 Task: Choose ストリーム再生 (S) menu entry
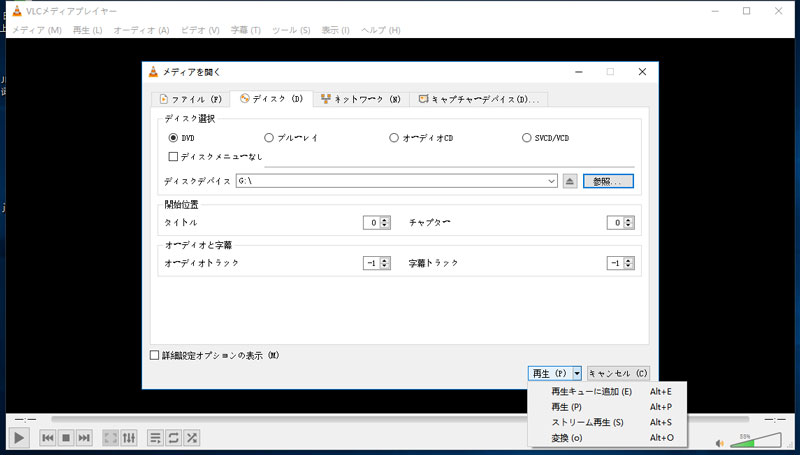click(607, 422)
